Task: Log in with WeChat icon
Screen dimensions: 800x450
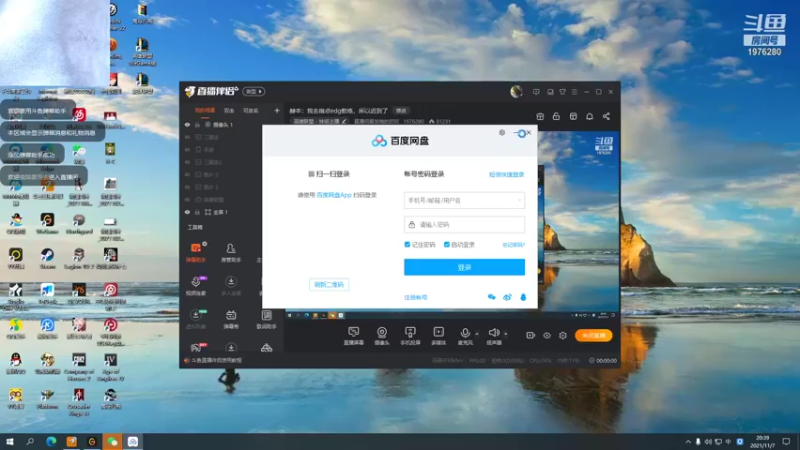Action: [491, 297]
